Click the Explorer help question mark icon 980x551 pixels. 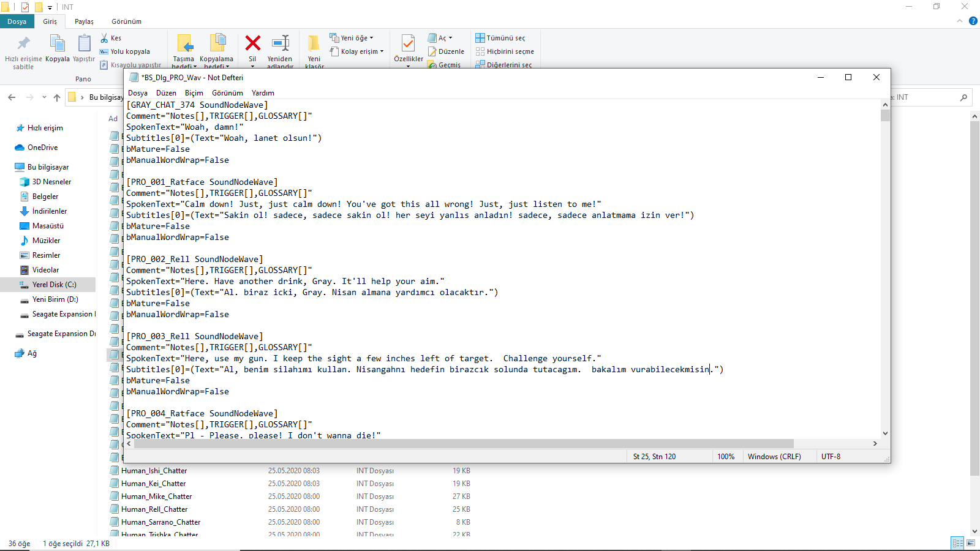973,21
